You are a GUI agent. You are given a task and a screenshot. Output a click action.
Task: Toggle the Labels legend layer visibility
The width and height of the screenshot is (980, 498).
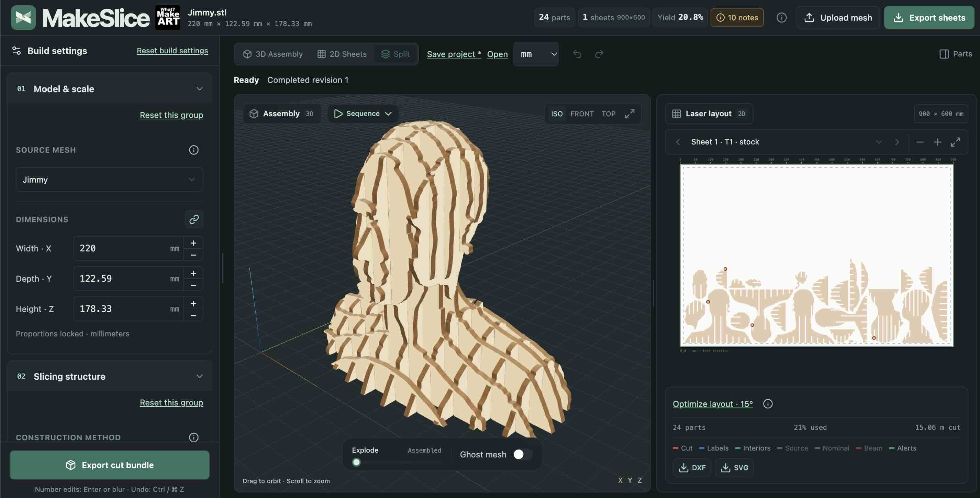pos(714,448)
